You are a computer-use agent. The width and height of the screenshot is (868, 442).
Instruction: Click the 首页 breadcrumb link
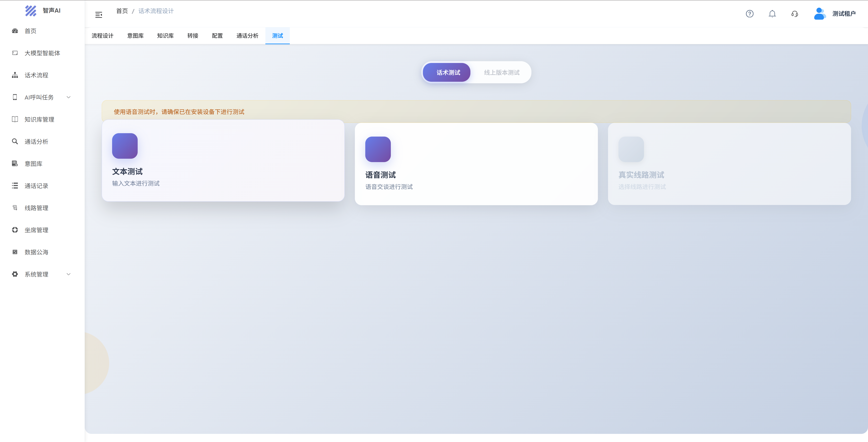pyautogui.click(x=122, y=11)
